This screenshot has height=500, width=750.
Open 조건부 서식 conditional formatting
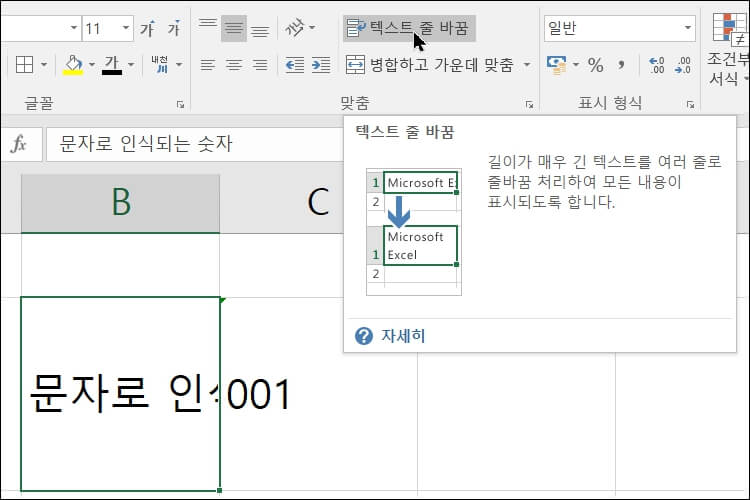727,50
